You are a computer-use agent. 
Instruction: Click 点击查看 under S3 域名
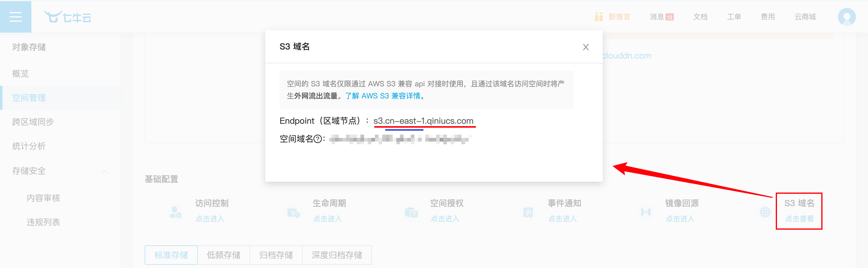(799, 219)
